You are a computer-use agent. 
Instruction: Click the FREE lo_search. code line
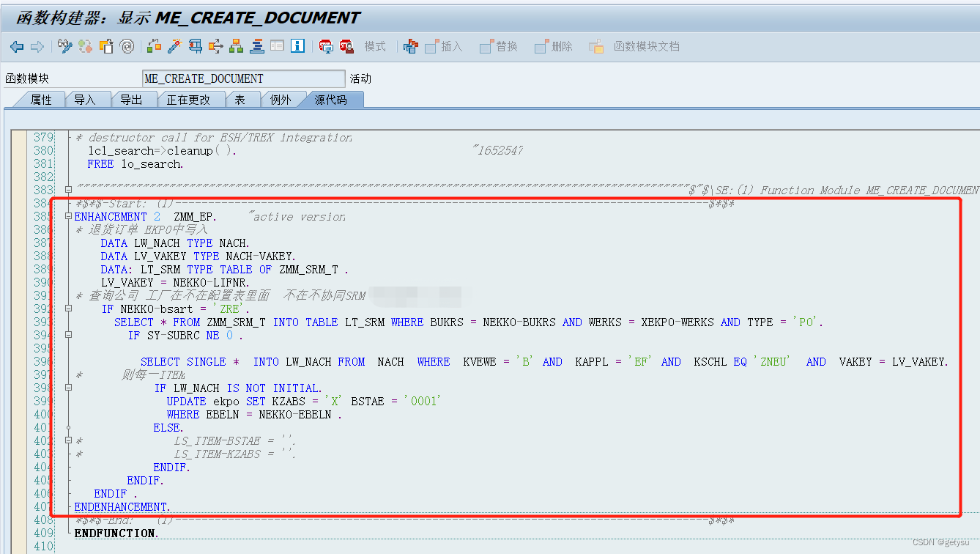click(x=136, y=163)
